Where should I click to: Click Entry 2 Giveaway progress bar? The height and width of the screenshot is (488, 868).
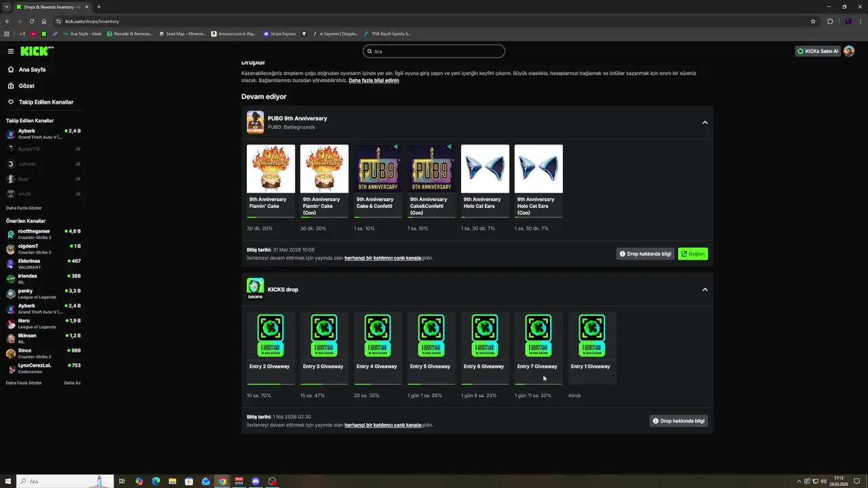[271, 384]
